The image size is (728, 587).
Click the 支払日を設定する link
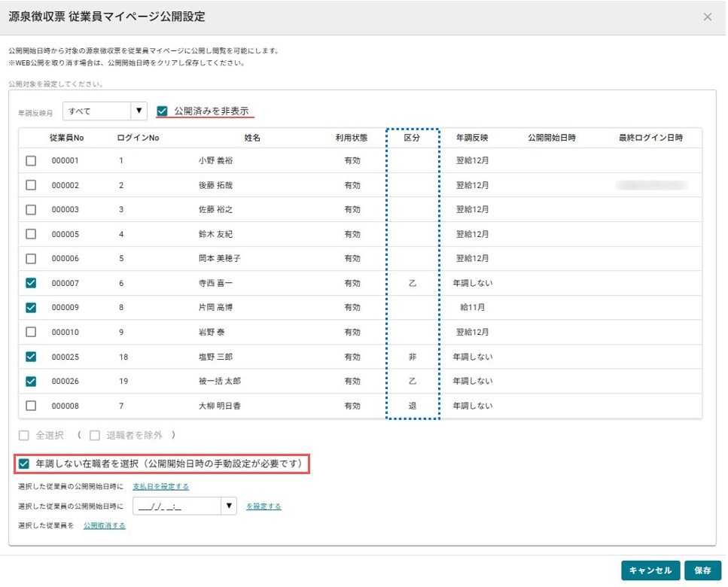(x=160, y=486)
